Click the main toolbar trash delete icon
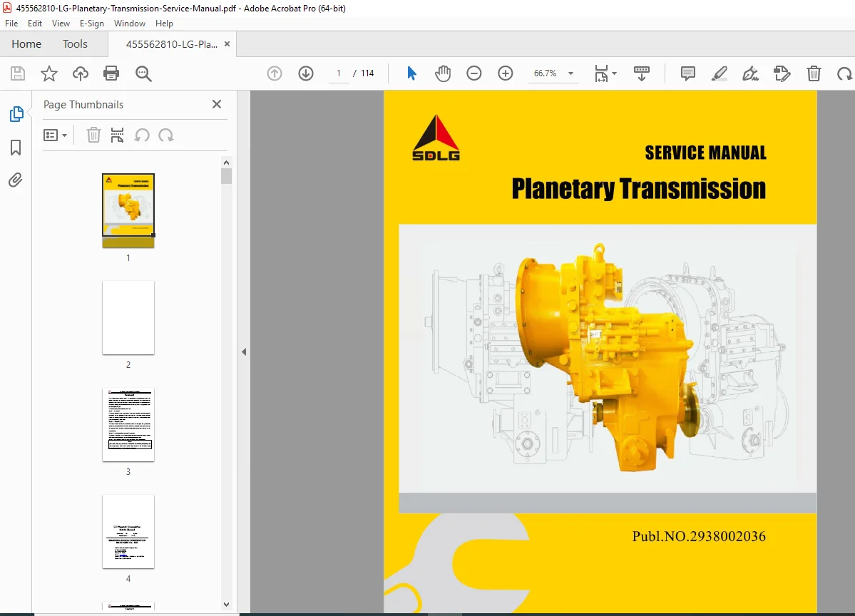This screenshot has width=855, height=616. [x=814, y=73]
